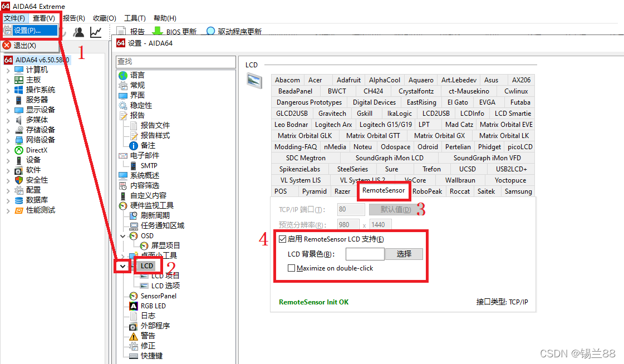The width and height of the screenshot is (624, 364).
Task: Select 服务器 icon in main tree
Action: [19, 100]
